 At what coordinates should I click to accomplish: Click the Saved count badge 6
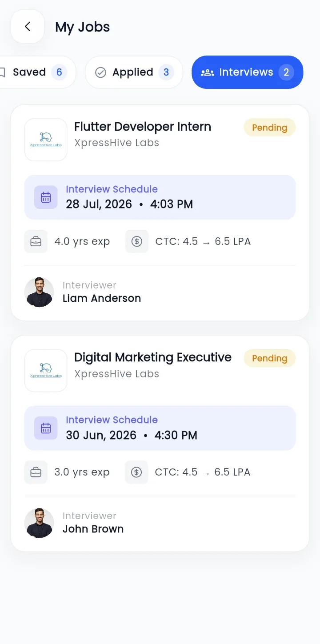pos(59,72)
